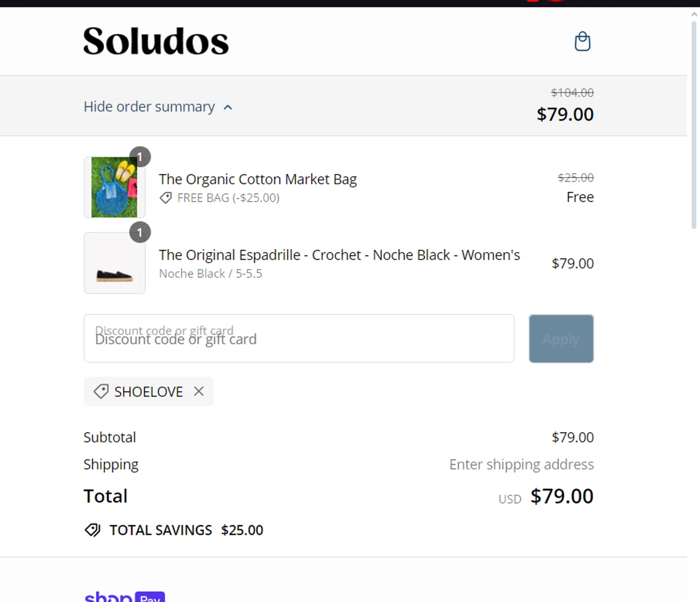Viewport: 700px width, 602px height.
Task: Click the order total $79.00 in header
Action: click(565, 114)
